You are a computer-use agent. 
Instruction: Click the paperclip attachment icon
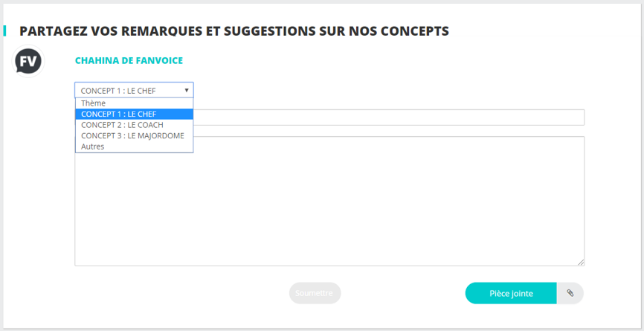[x=570, y=293]
